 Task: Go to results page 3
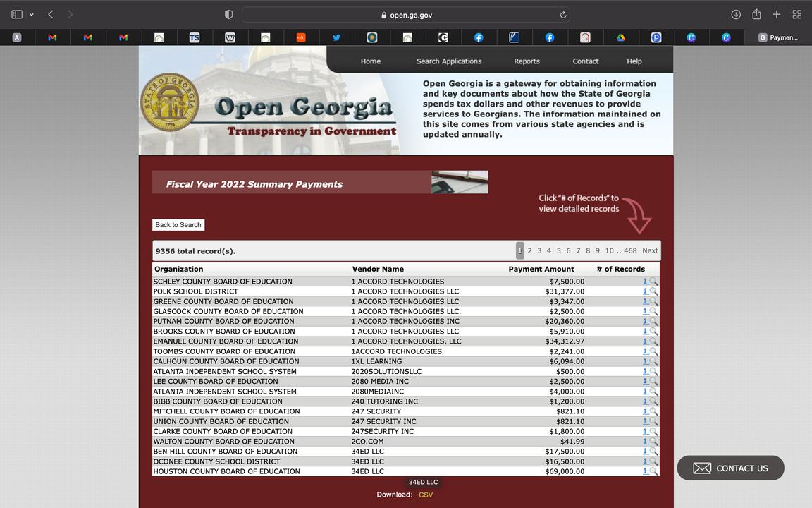pyautogui.click(x=539, y=251)
